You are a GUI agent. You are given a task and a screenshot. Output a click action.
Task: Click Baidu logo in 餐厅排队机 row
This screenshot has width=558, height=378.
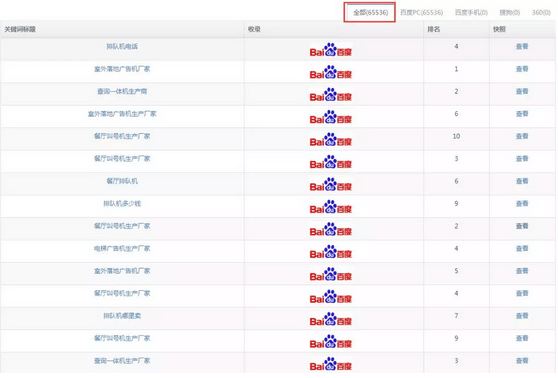click(x=331, y=184)
